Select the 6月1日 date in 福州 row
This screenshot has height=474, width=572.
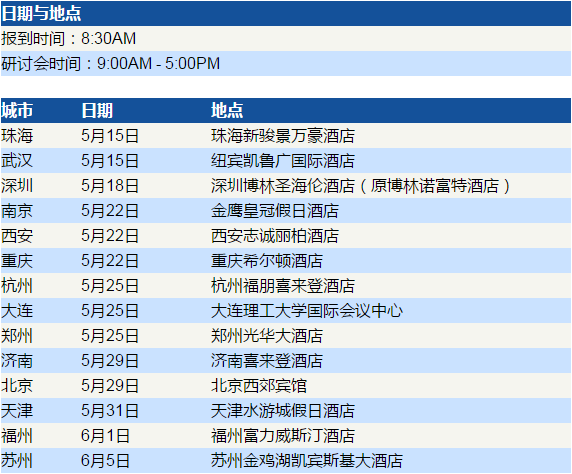click(x=105, y=436)
